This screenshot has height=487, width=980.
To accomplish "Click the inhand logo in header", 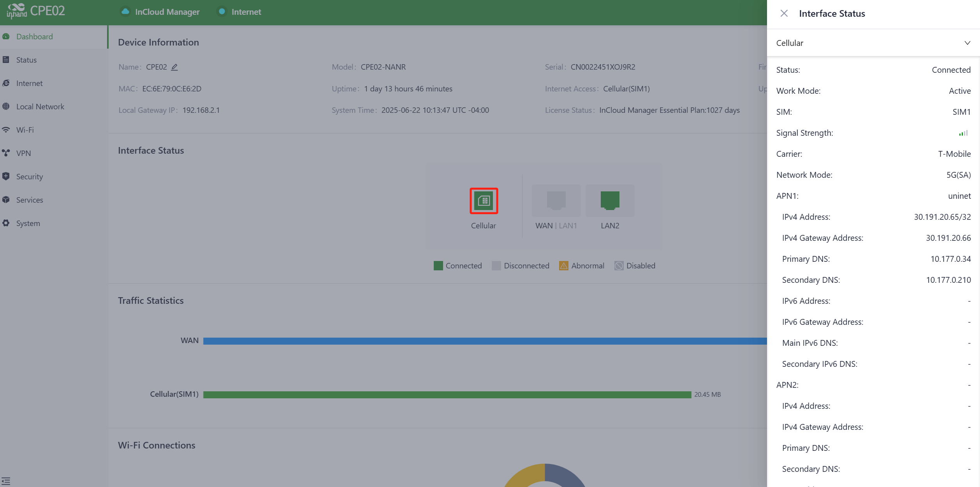I will (x=16, y=11).
